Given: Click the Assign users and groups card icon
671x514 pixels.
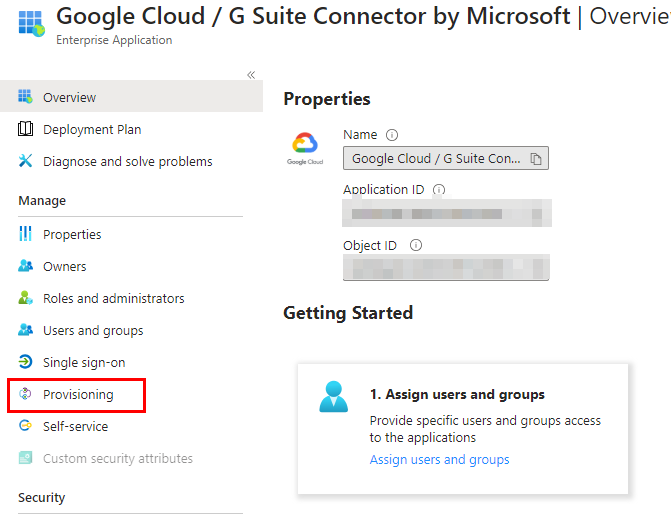Looking at the screenshot, I should click(x=333, y=396).
